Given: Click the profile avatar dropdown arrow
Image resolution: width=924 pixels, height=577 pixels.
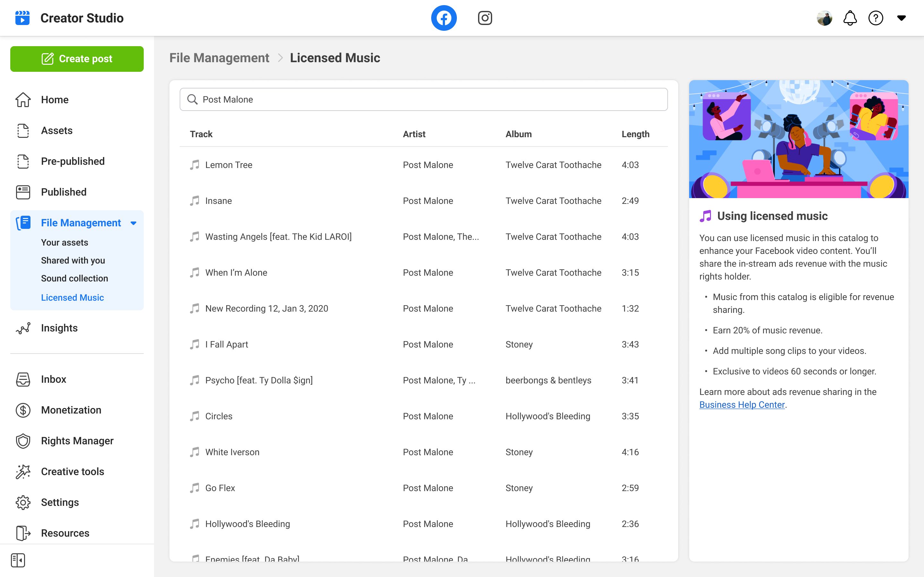Looking at the screenshot, I should [902, 18].
